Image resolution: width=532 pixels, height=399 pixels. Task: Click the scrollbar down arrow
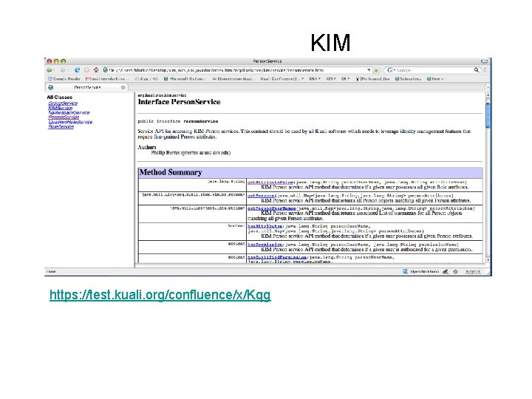click(488, 260)
